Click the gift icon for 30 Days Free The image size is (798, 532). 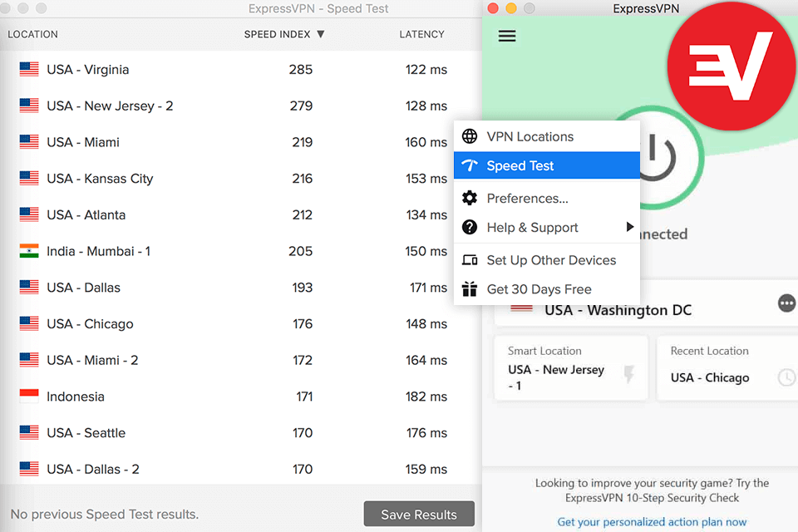tap(470, 289)
